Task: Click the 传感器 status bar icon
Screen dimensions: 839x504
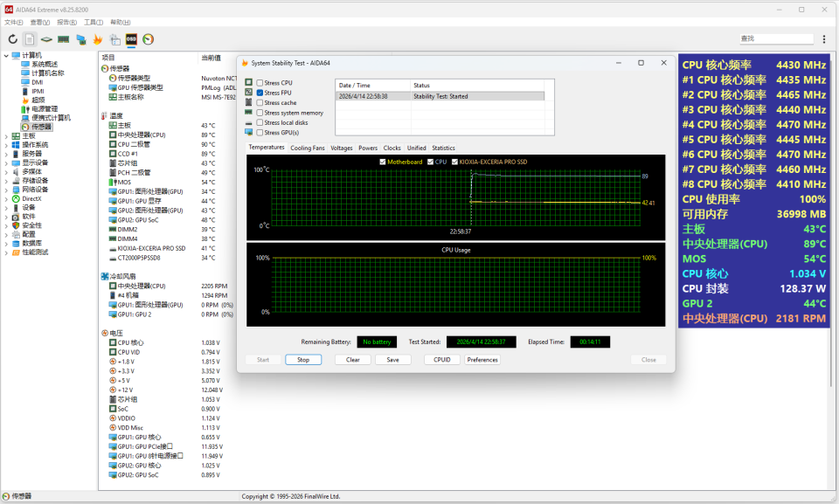Action: click(x=6, y=496)
